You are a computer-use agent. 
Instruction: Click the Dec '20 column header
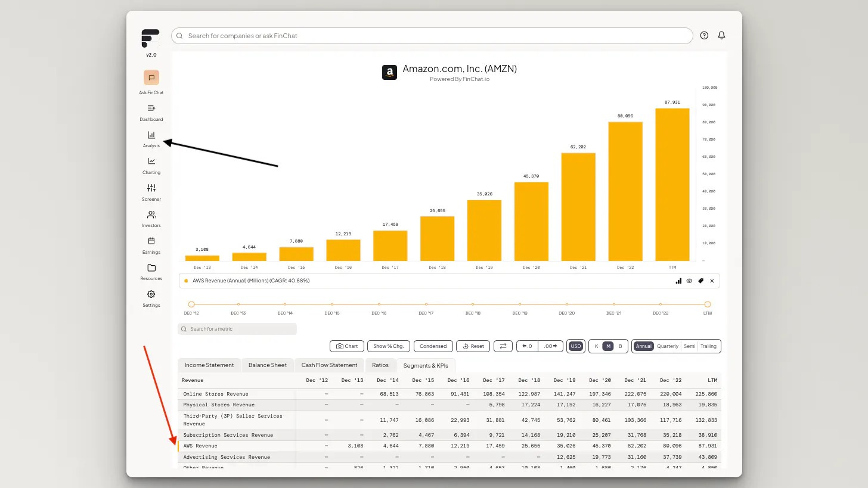(600, 380)
